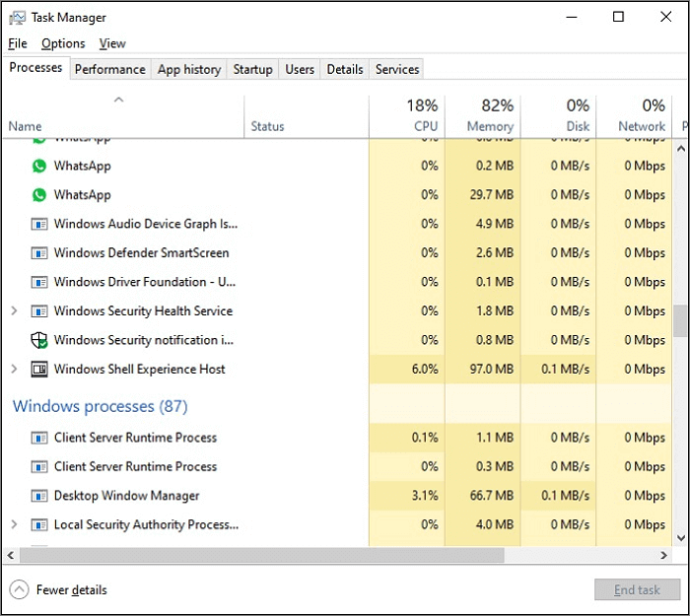
Task: Click the Desktop Window Manager process icon
Action: coord(39,496)
